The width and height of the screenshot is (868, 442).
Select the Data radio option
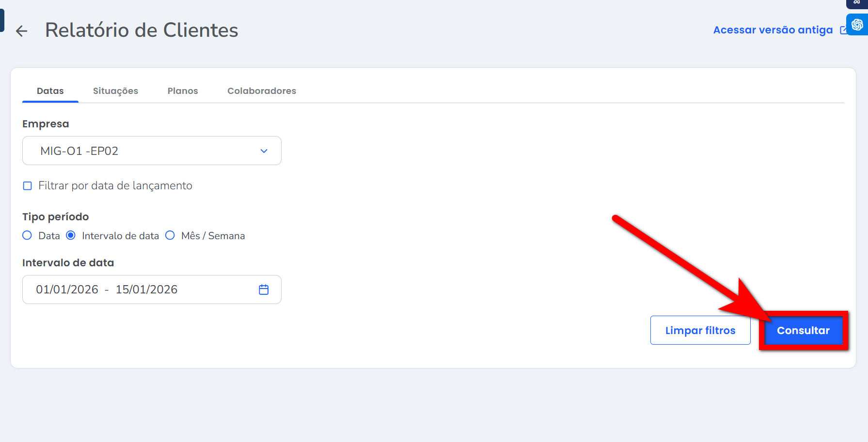28,236
